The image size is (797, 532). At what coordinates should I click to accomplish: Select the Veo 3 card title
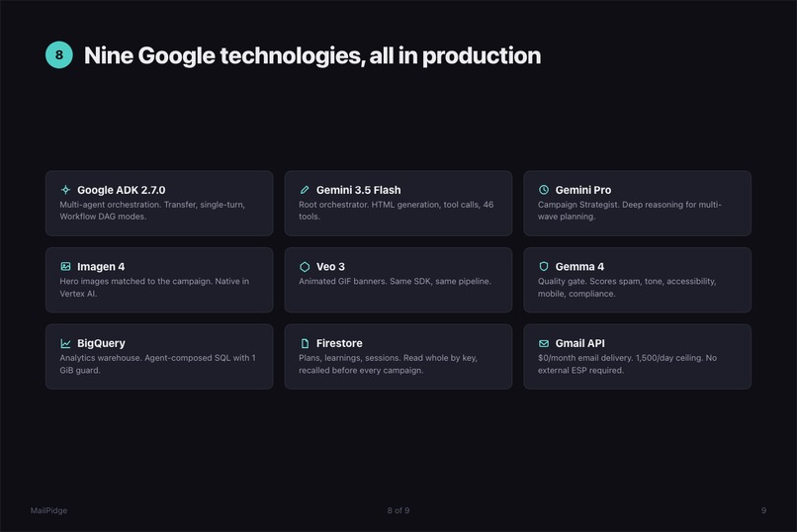(x=330, y=266)
